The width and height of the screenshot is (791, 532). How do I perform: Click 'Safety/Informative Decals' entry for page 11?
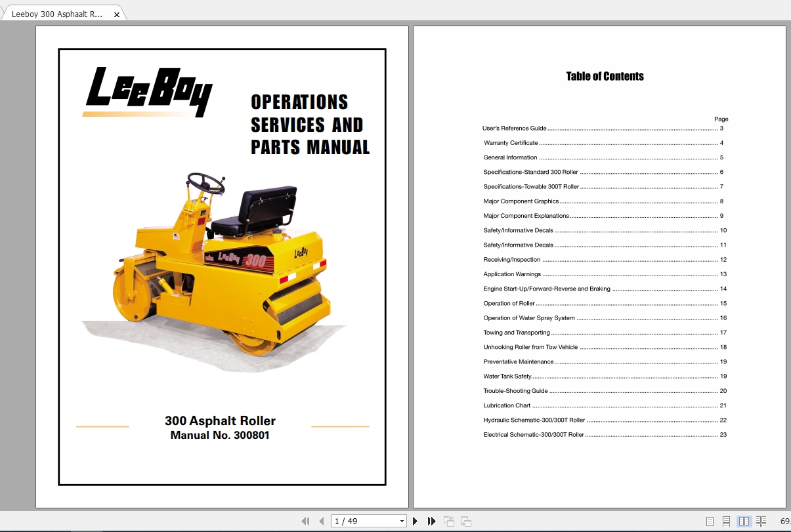click(x=604, y=245)
